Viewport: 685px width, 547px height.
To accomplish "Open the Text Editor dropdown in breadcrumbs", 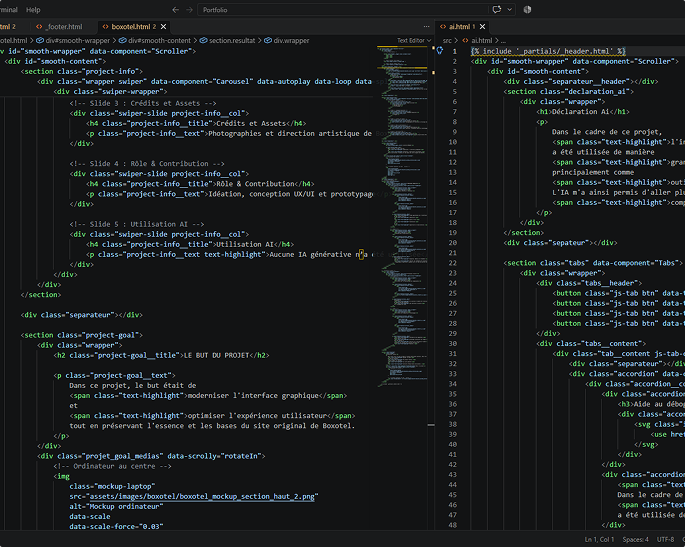I will tap(414, 41).
